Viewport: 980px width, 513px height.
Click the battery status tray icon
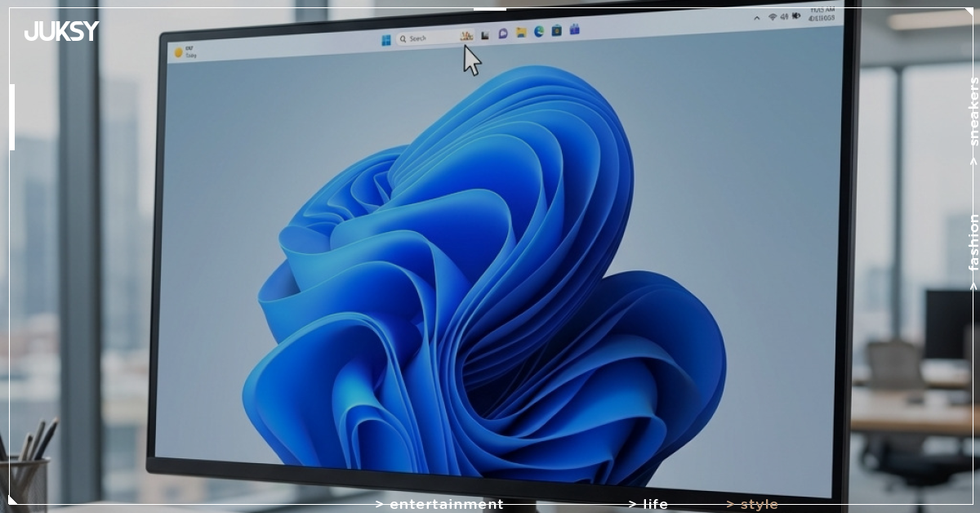click(x=796, y=16)
